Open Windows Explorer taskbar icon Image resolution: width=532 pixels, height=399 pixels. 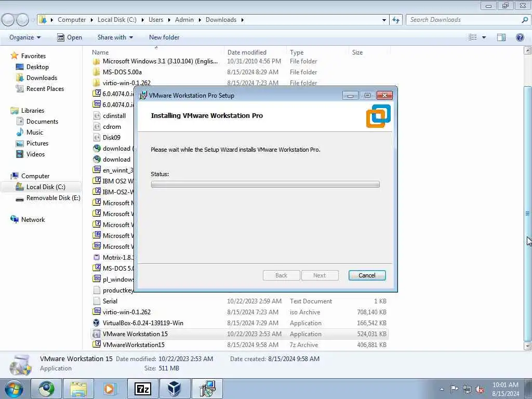point(78,389)
